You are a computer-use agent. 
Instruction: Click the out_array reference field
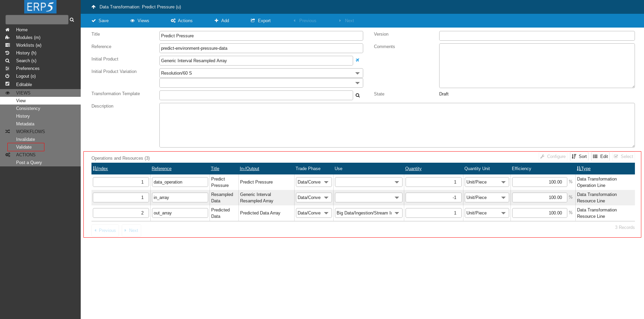[180, 213]
